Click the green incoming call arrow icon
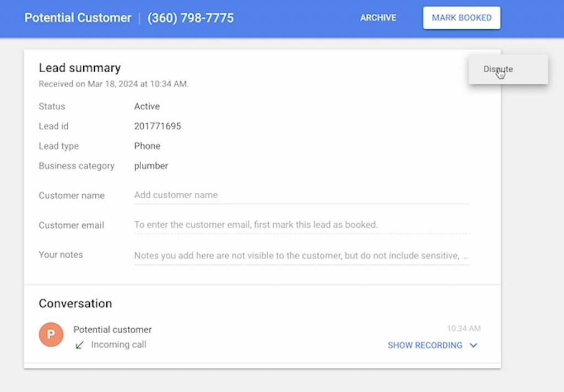The height and width of the screenshot is (392, 564). coord(79,345)
